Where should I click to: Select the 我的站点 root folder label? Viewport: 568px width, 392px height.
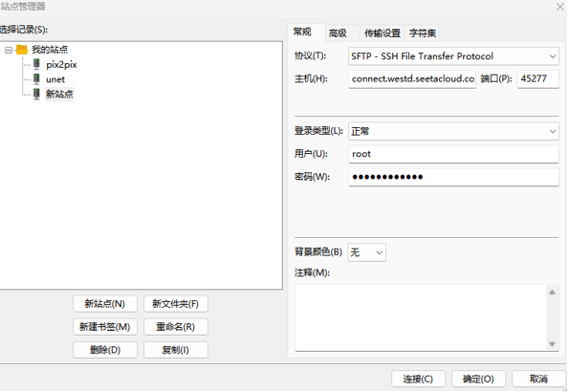pos(50,50)
